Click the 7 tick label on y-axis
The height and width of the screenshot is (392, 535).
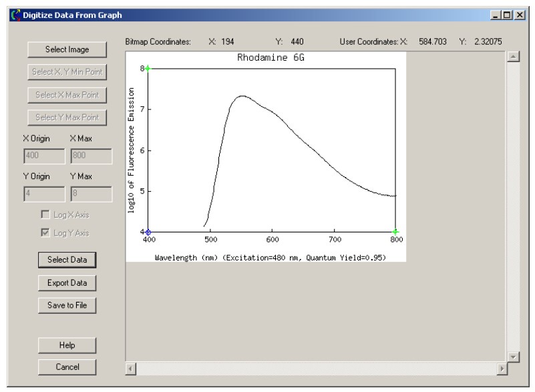click(142, 109)
